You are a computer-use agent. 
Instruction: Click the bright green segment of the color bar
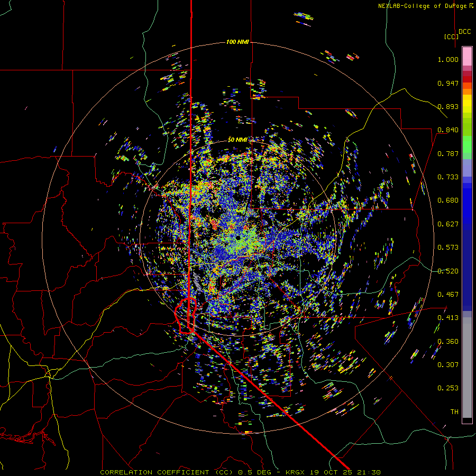point(467,144)
